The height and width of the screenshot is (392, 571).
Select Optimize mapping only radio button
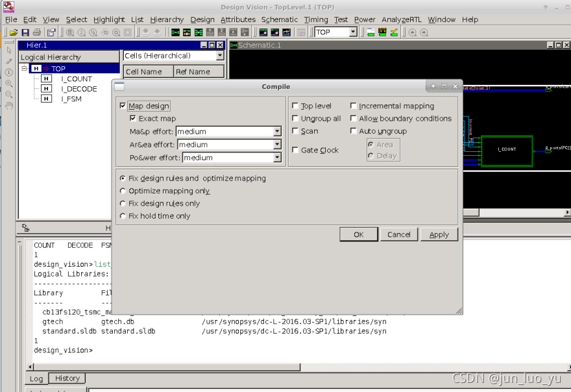[123, 191]
